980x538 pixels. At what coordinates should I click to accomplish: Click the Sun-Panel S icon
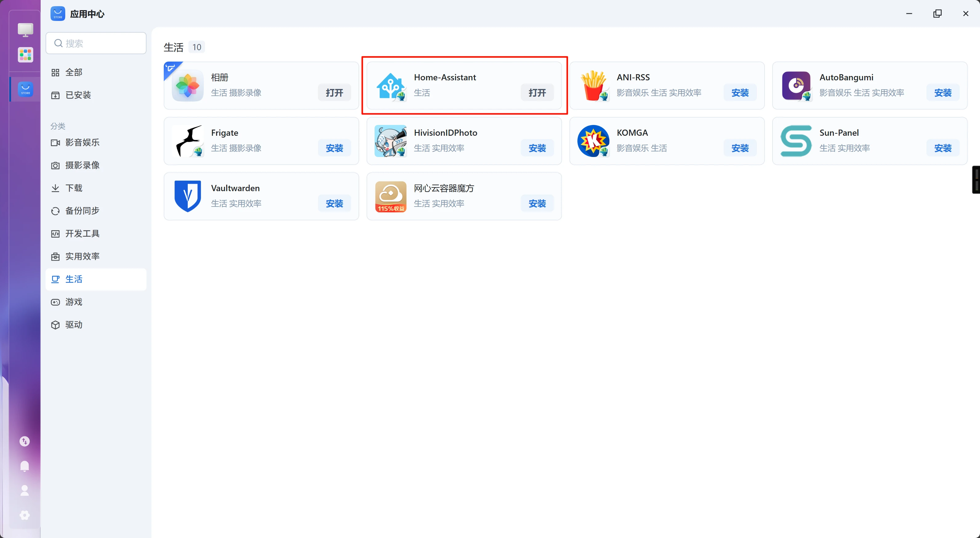(x=796, y=141)
